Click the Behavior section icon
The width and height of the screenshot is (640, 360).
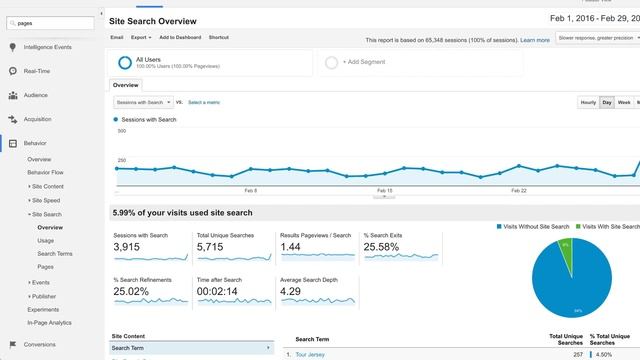pyautogui.click(x=13, y=143)
